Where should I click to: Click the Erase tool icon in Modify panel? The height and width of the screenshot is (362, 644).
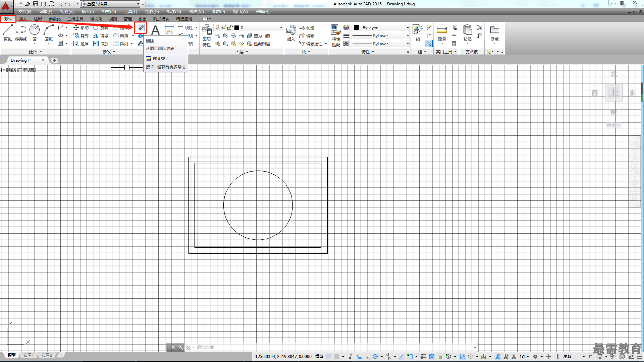(141, 27)
